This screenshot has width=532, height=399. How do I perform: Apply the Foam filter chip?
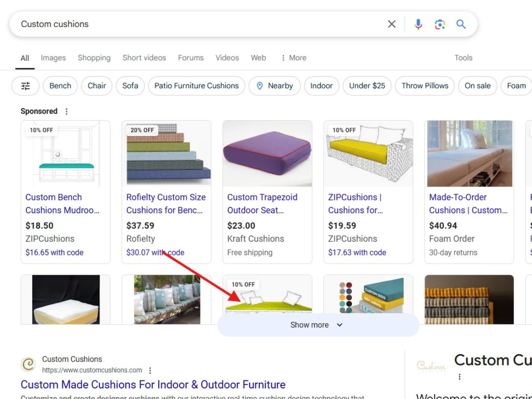coord(516,86)
